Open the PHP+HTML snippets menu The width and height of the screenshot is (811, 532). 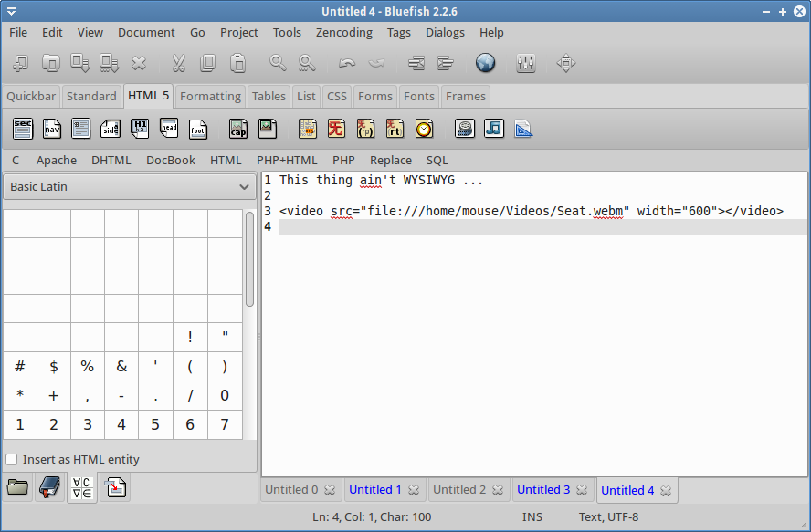click(287, 161)
